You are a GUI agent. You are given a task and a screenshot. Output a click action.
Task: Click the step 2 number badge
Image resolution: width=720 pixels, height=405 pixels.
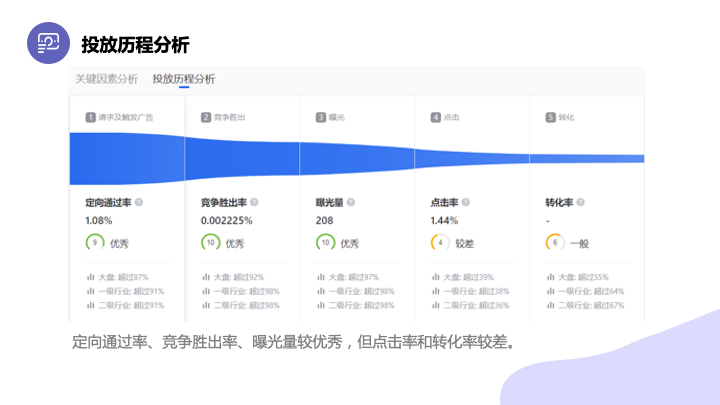206,117
